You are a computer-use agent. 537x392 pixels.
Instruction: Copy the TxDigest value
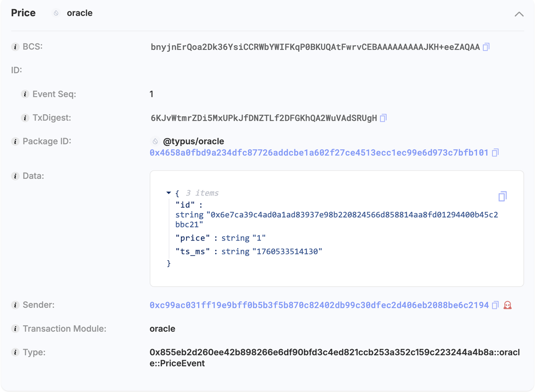click(x=383, y=118)
